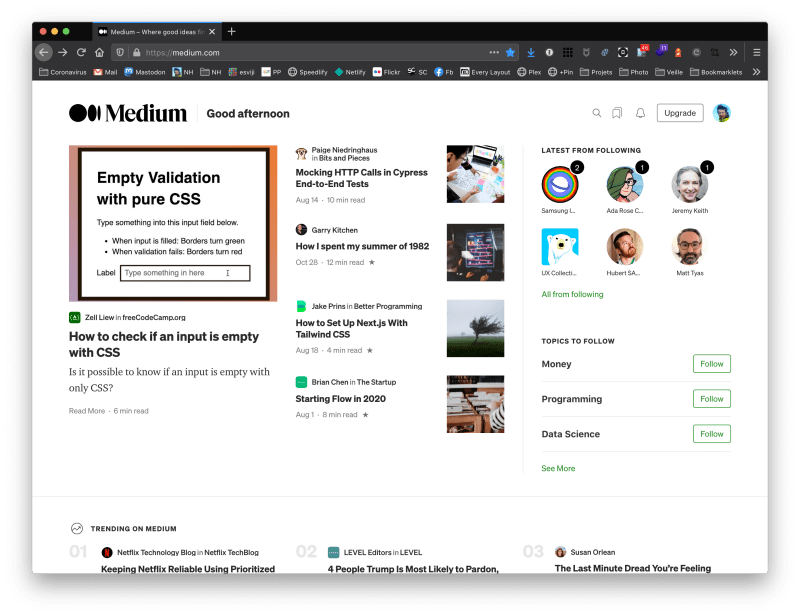The image size is (800, 616).
Task: Follow the Data Science topic
Action: pos(712,434)
